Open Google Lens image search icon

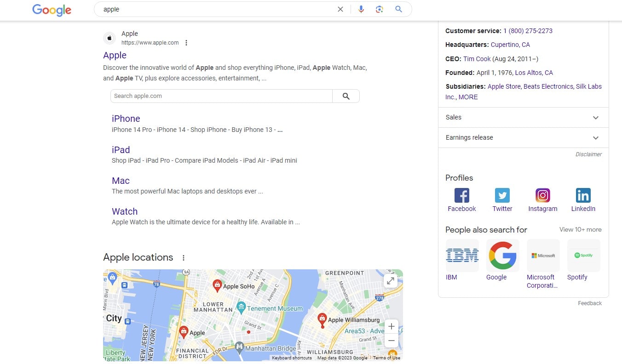[x=380, y=9]
